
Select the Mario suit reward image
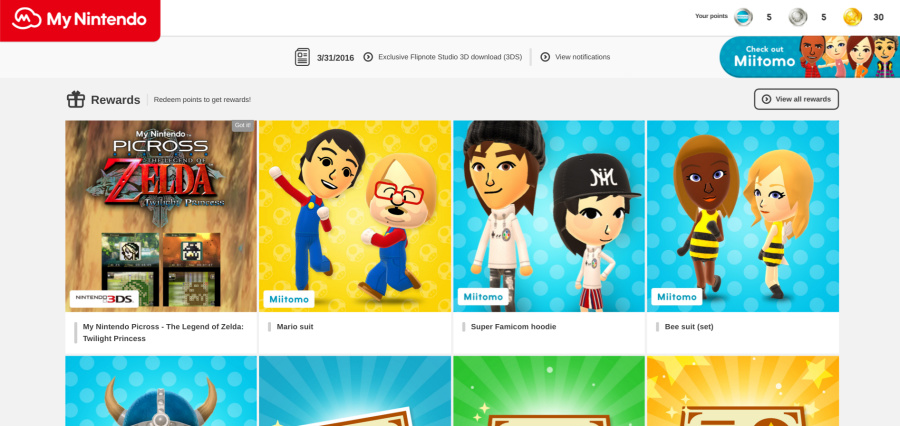[x=355, y=216]
